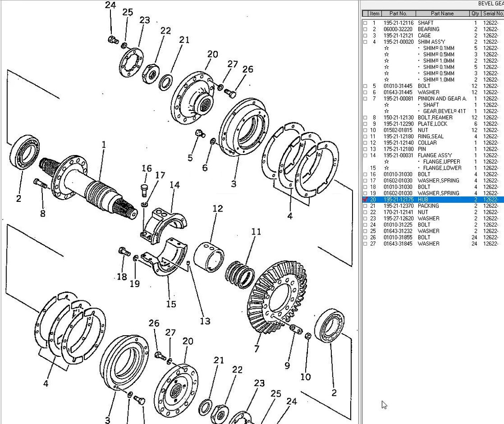Sort by the Qty column header
The height and width of the screenshot is (424, 504).
[x=475, y=14]
